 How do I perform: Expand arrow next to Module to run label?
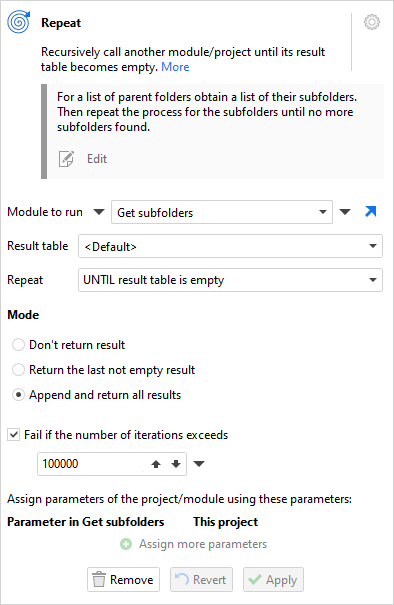point(99,212)
